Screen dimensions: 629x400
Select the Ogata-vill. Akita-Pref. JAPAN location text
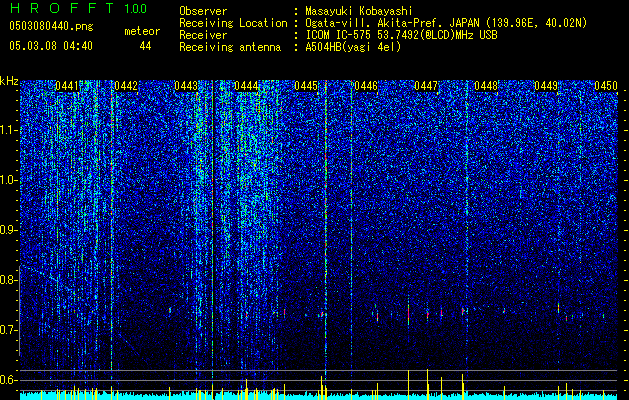coord(446,23)
